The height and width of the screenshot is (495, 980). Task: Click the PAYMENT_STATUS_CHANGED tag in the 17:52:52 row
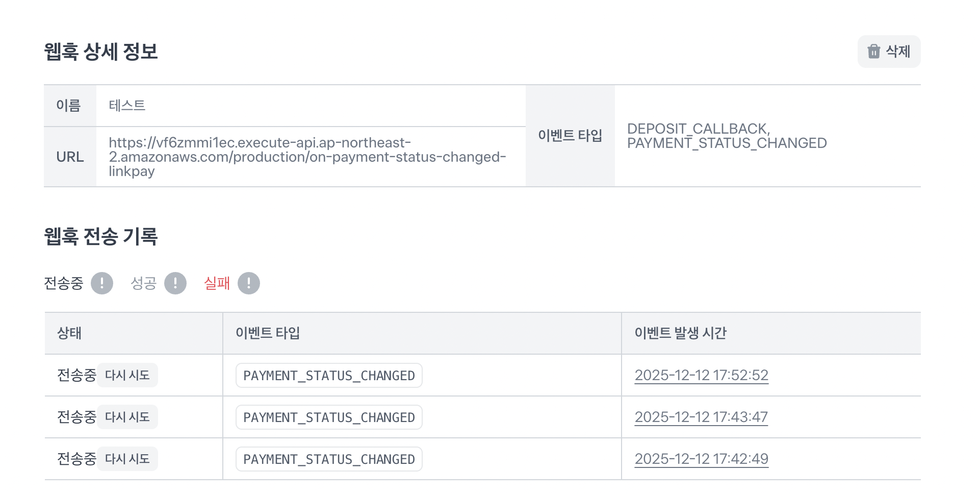(329, 376)
